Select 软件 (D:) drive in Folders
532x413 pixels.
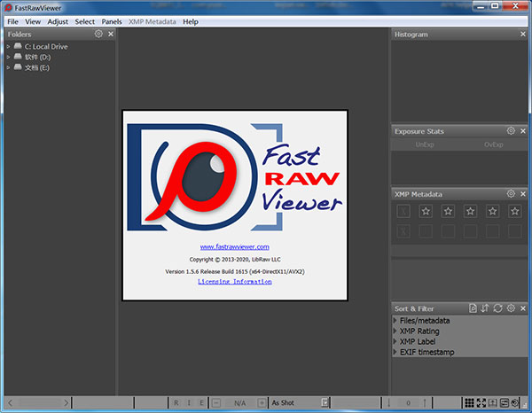pos(37,57)
